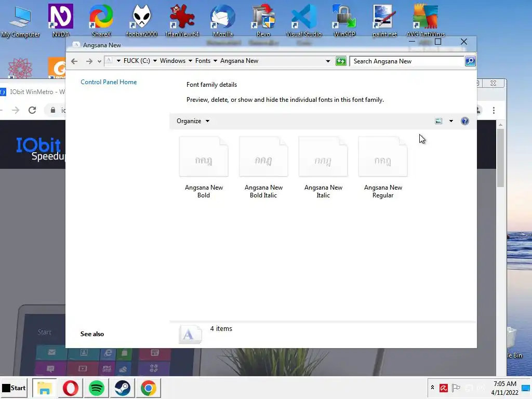Expand the Windows breadcrumb arrow
Screen dimensions: 532x399
coord(190,61)
